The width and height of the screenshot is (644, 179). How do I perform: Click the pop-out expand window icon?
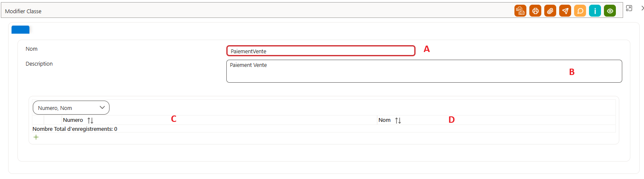tap(629, 8)
